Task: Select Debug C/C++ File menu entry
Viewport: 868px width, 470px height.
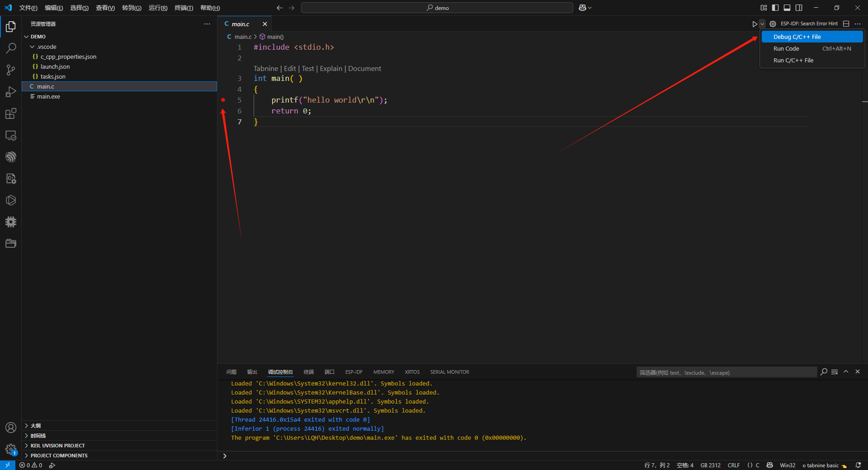Action: (797, 37)
